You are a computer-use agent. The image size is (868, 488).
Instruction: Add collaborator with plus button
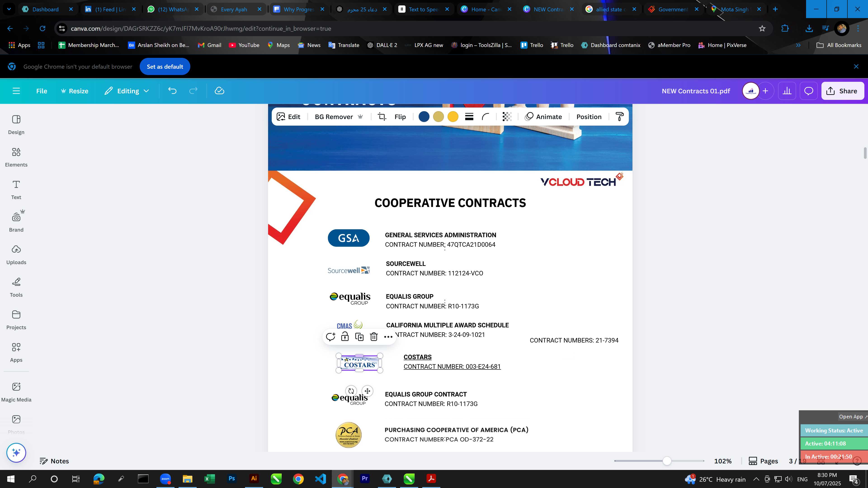click(x=766, y=91)
